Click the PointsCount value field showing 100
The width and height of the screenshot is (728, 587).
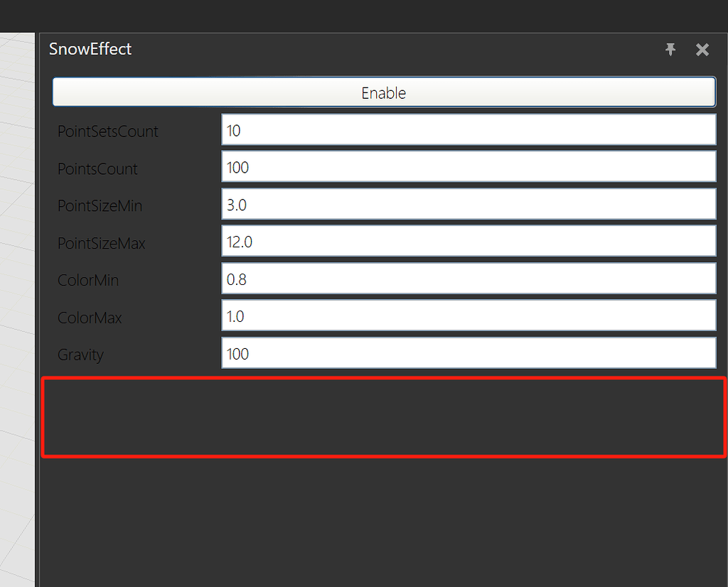pyautogui.click(x=468, y=166)
